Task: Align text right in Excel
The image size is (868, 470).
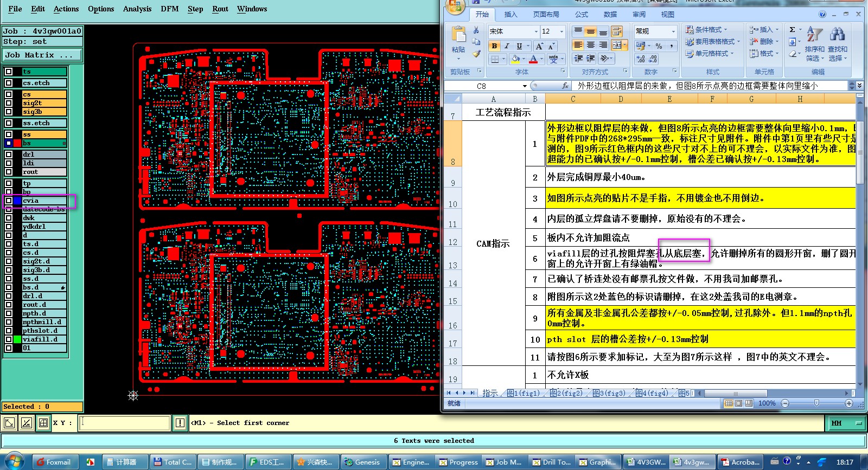Action: (603, 45)
